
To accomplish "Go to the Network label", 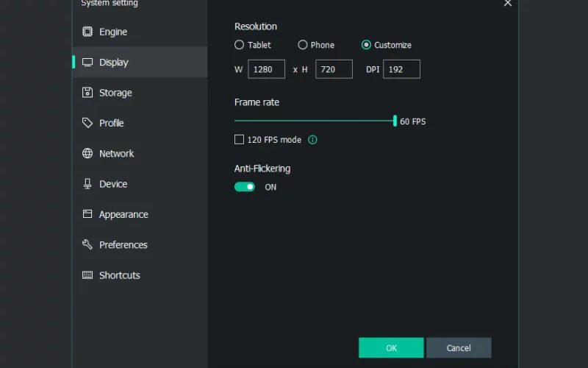I will click(117, 154).
